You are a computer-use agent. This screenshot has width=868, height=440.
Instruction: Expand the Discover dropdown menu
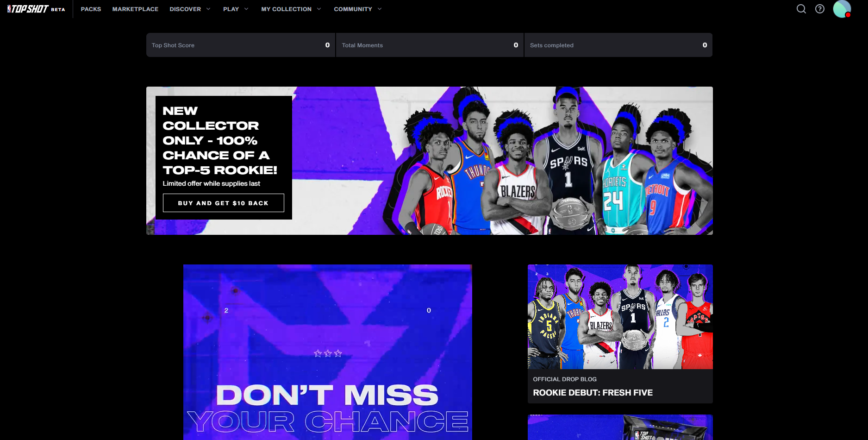click(190, 9)
